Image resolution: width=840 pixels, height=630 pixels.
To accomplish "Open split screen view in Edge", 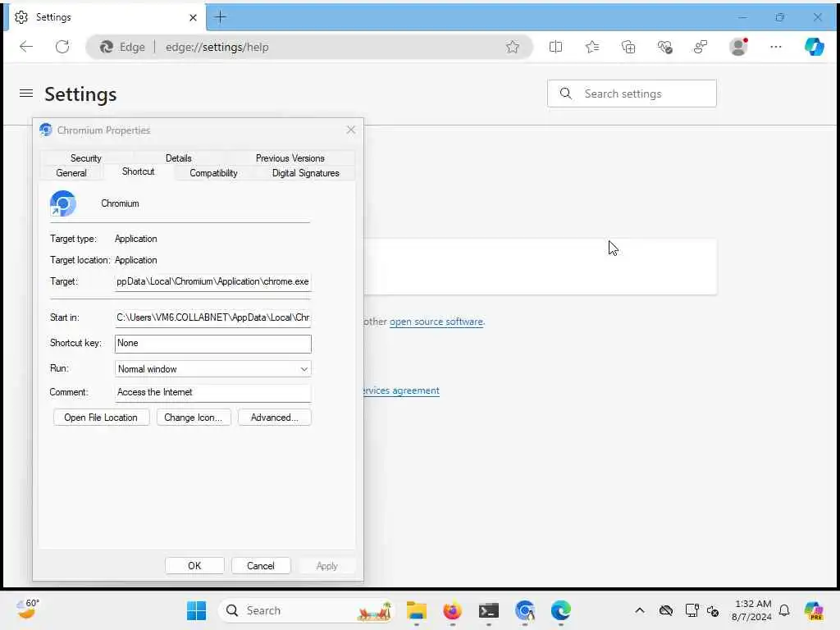I will tap(555, 47).
